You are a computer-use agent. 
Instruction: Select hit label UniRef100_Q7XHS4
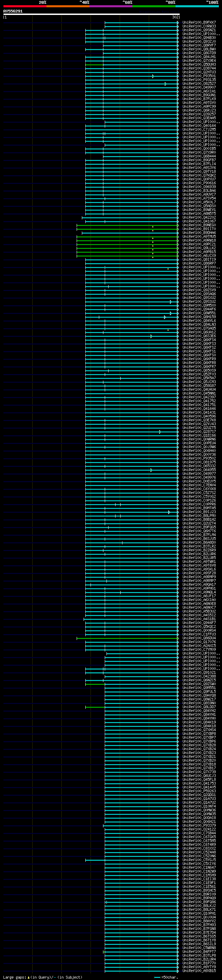pyautogui.click(x=199, y=730)
